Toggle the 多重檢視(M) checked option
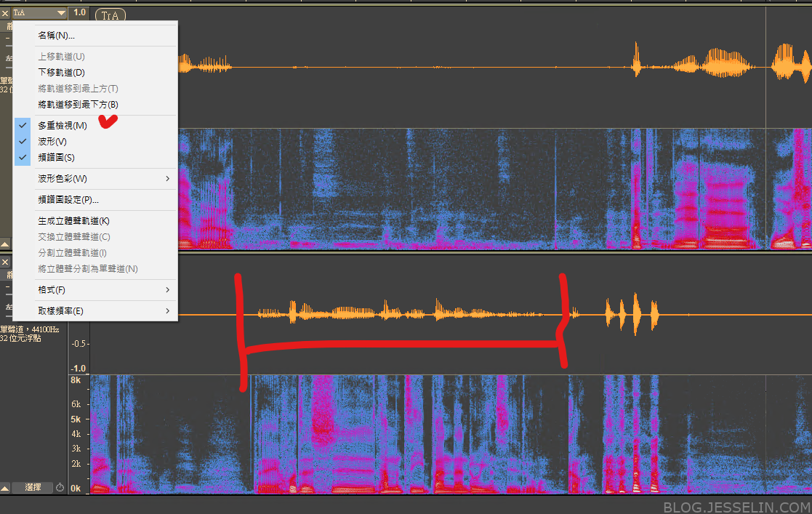 tap(95, 125)
